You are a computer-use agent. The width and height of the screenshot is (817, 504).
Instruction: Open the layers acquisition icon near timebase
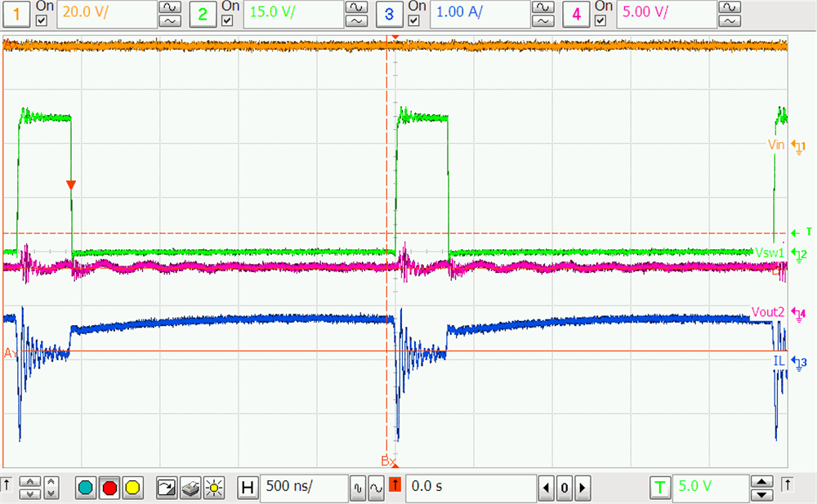click(192, 488)
